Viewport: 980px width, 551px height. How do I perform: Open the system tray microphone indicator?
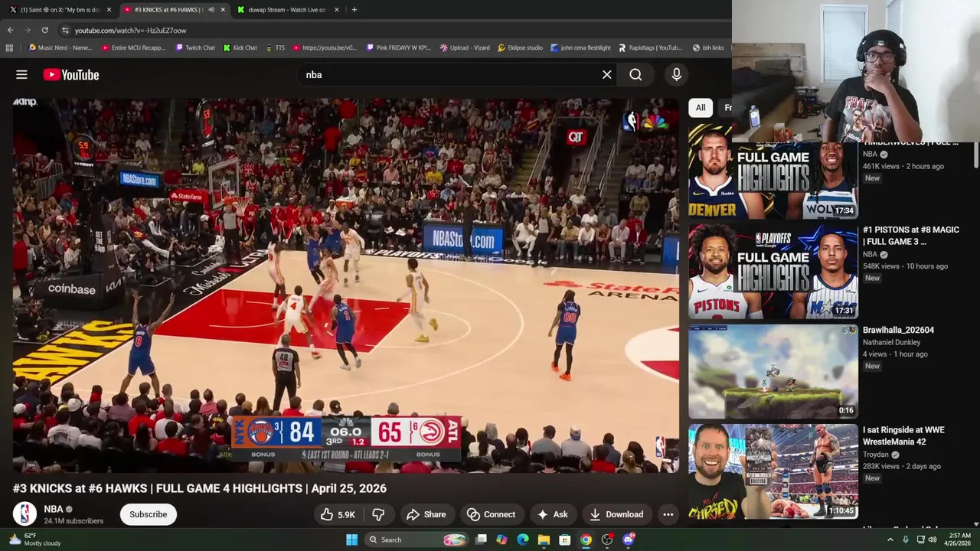coord(906,540)
